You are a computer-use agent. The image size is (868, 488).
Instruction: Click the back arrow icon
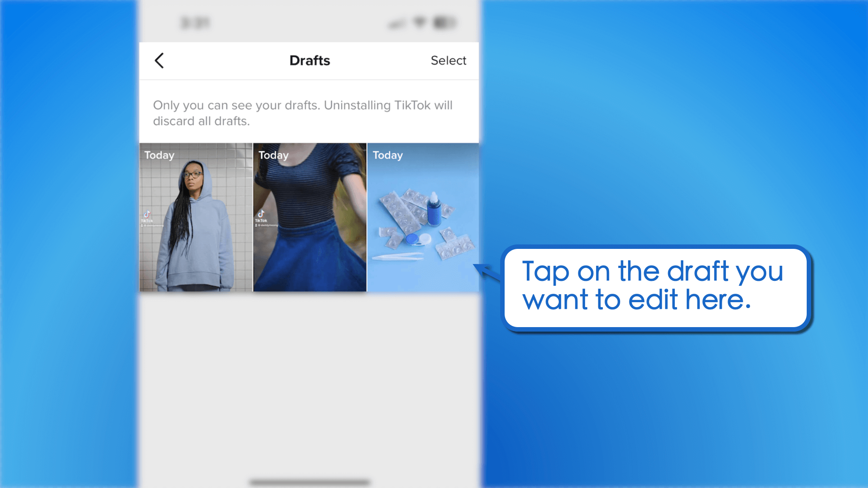(x=159, y=59)
